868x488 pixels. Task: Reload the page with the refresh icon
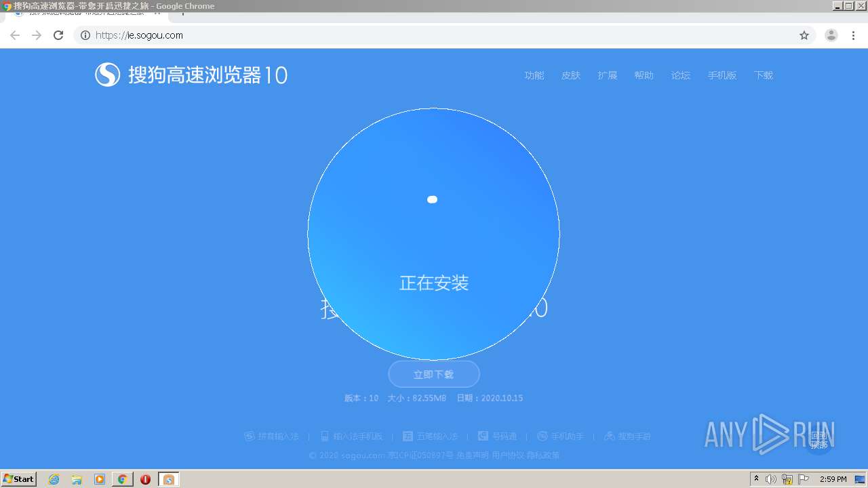[x=58, y=35]
